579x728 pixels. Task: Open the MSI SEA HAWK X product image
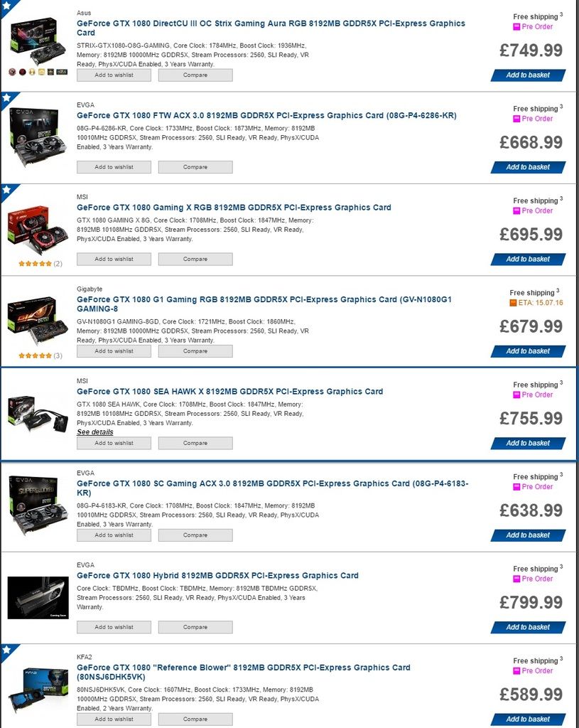pyautogui.click(x=38, y=413)
